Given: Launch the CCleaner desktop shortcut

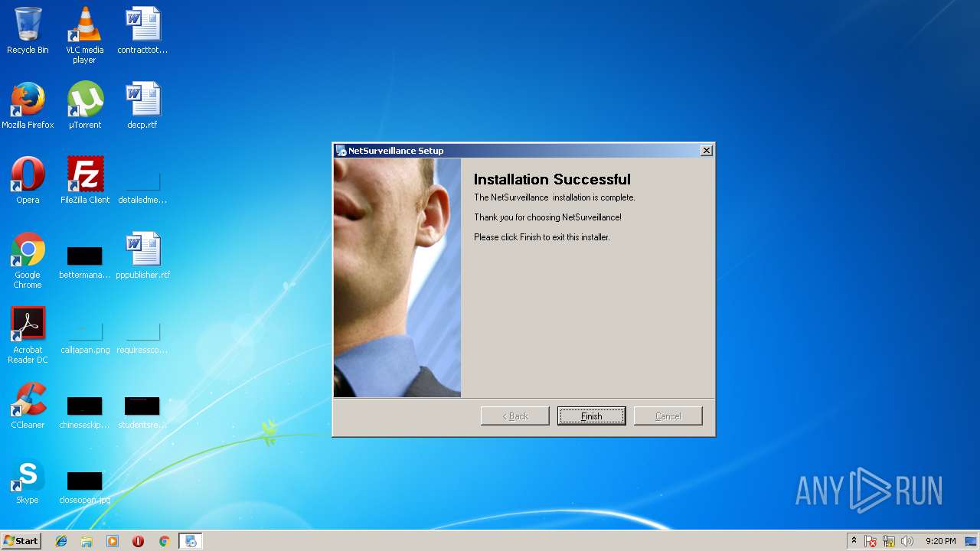Looking at the screenshot, I should (x=28, y=406).
